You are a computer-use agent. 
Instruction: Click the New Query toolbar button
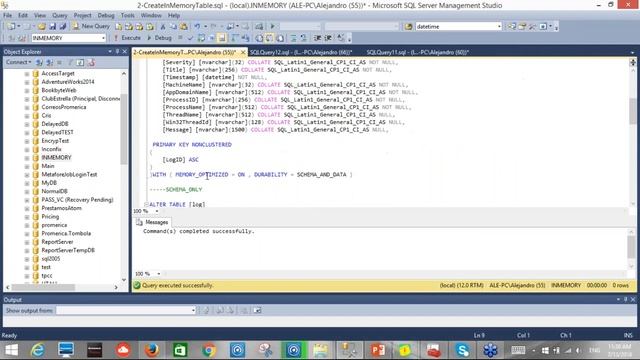pyautogui.click(x=91, y=26)
